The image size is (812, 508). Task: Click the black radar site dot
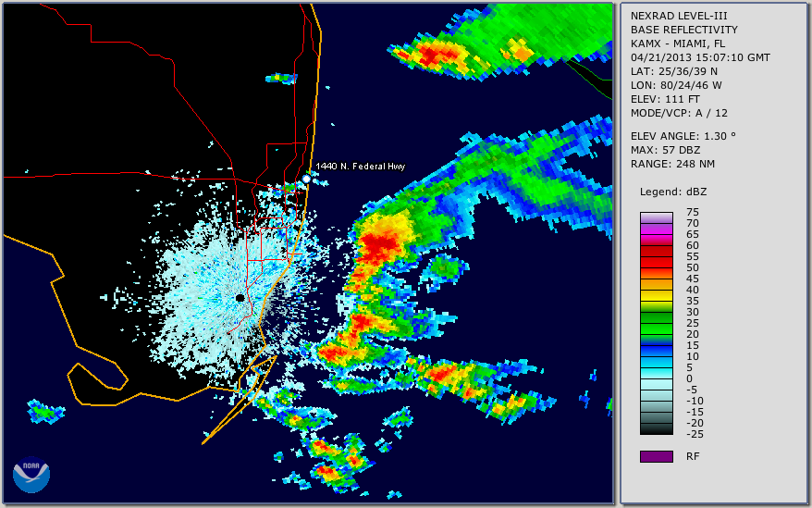coord(240,298)
